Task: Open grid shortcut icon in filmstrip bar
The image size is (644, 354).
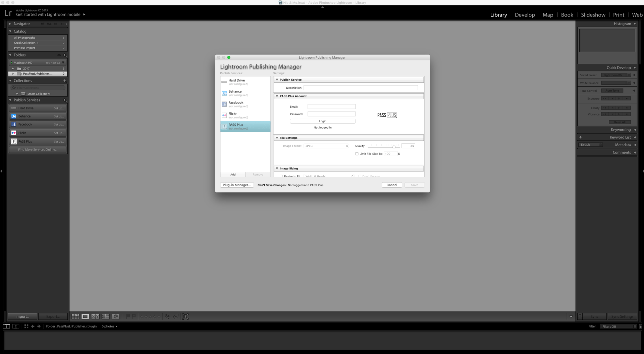Action: click(x=26, y=326)
